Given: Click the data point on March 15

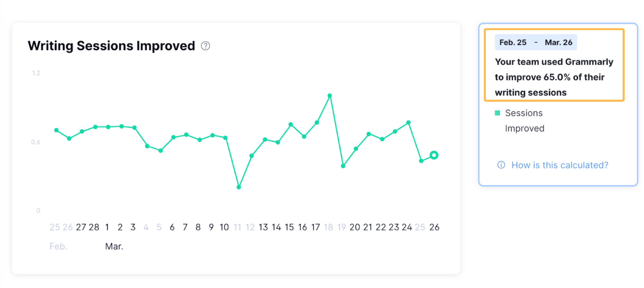Looking at the screenshot, I should click(290, 124).
